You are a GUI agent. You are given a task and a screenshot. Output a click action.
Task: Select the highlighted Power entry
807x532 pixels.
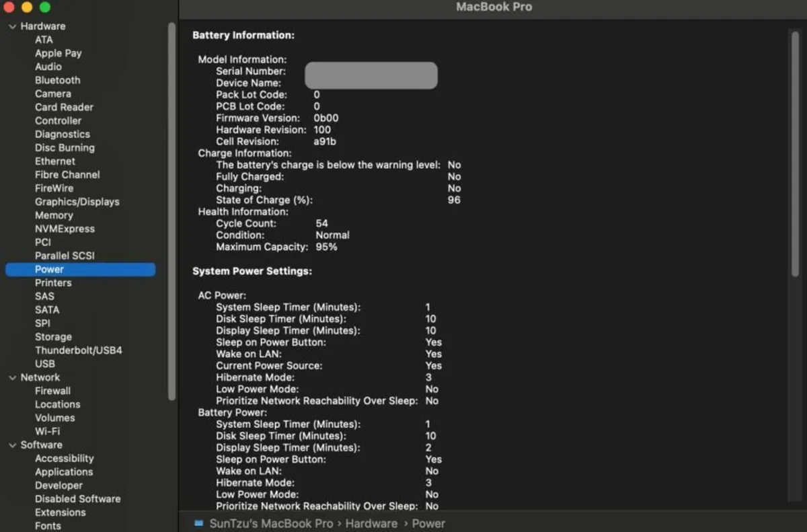(x=81, y=269)
